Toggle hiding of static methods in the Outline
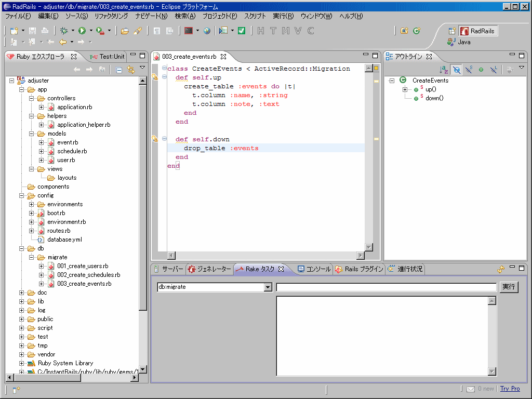The image size is (532, 399). [469, 69]
